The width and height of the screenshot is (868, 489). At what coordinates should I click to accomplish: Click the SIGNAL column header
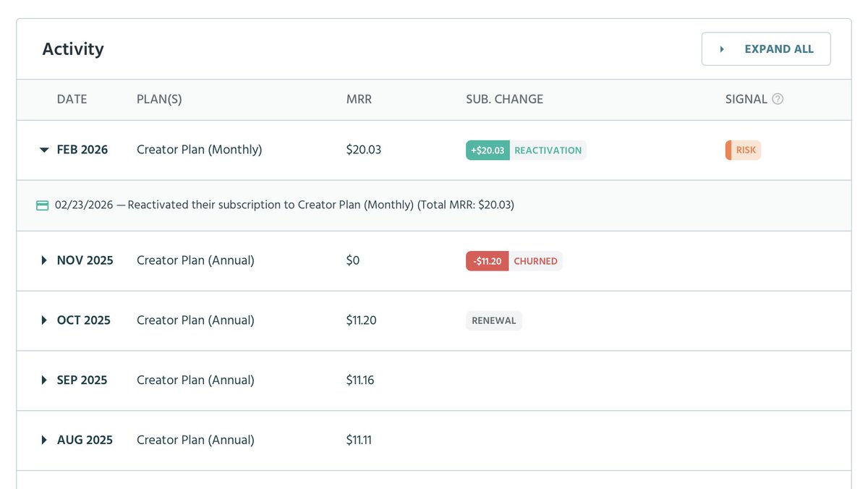tap(746, 99)
